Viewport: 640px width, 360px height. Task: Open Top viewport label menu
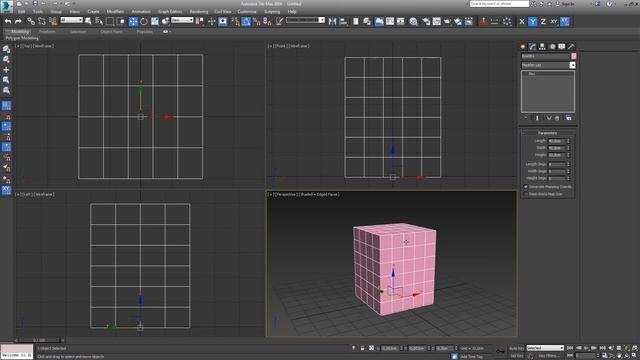pyautogui.click(x=28, y=46)
